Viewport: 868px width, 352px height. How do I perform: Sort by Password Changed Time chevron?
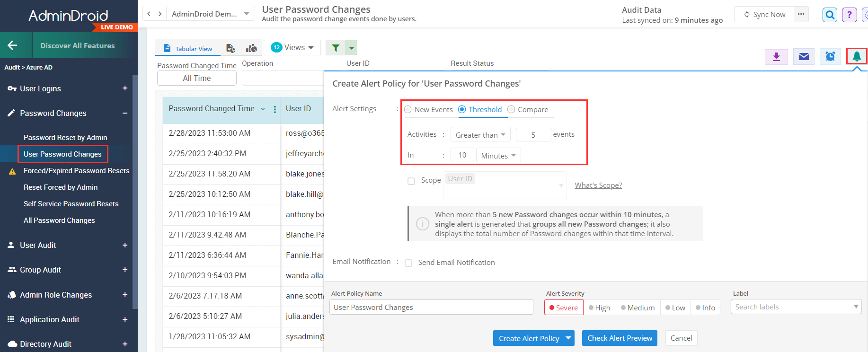tap(263, 109)
